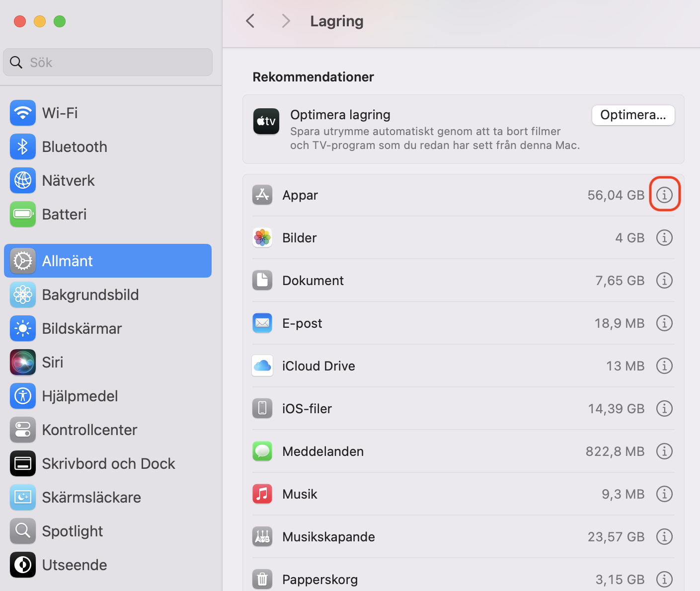Click the E-post size 18,9 MB
Screen dimensions: 700x591
tap(620, 323)
